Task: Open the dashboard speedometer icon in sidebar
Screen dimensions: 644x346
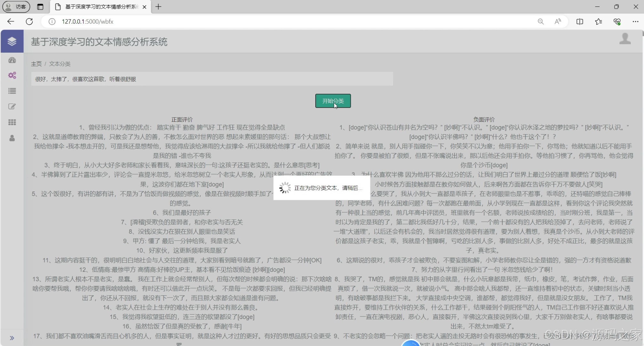Action: point(12,60)
